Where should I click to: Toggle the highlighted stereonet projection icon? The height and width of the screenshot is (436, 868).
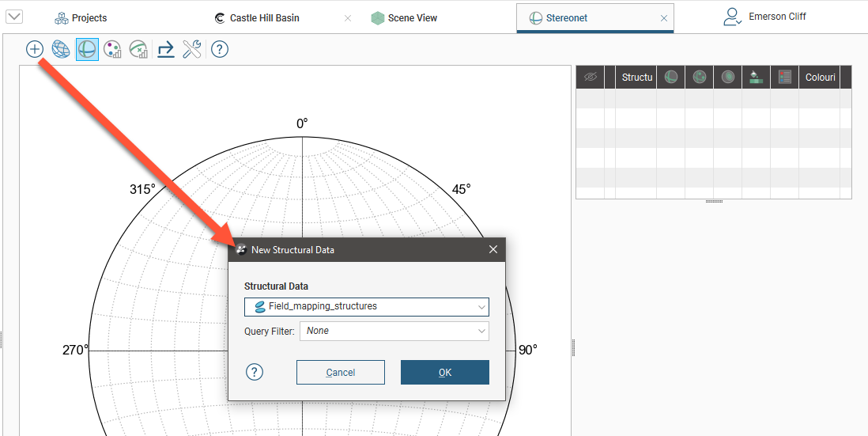[88, 49]
